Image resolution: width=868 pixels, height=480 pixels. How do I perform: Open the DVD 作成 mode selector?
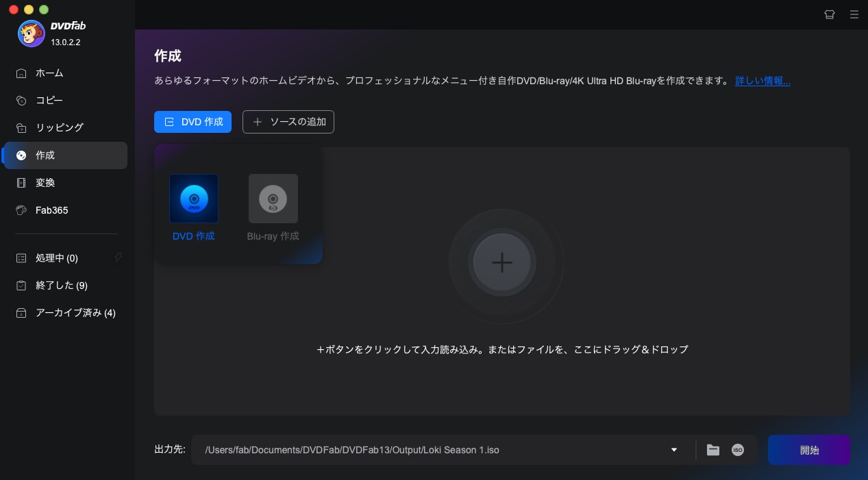click(193, 122)
